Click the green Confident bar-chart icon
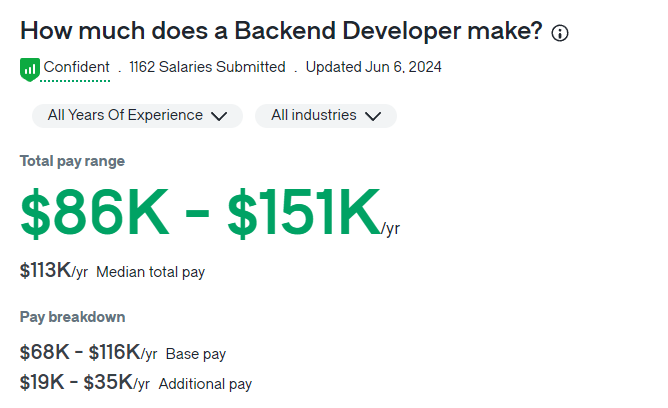 [29, 69]
